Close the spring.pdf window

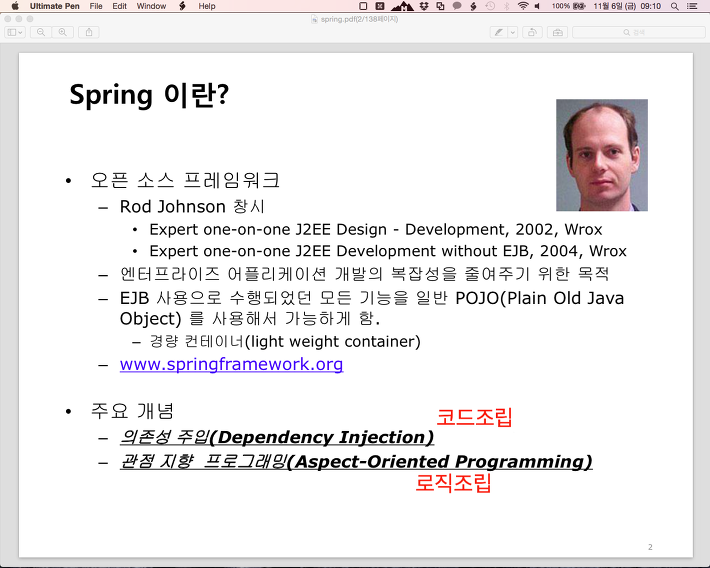click(8, 19)
